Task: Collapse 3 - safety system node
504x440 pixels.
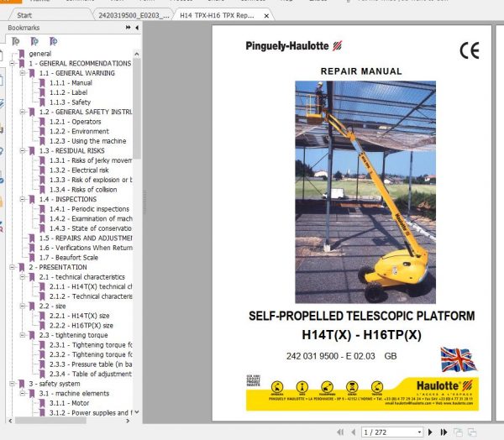Action: [13, 384]
